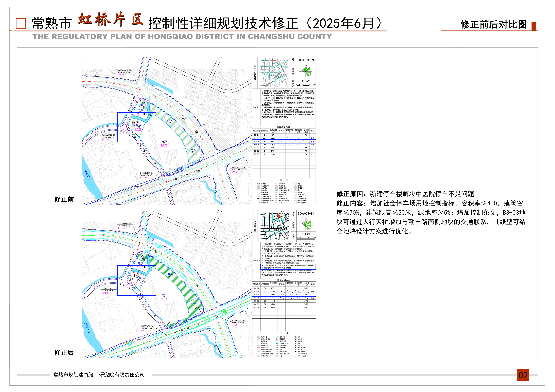
Task: Click coordinate X=3506531.25 label on 修正后 map
Action: tap(238, 321)
